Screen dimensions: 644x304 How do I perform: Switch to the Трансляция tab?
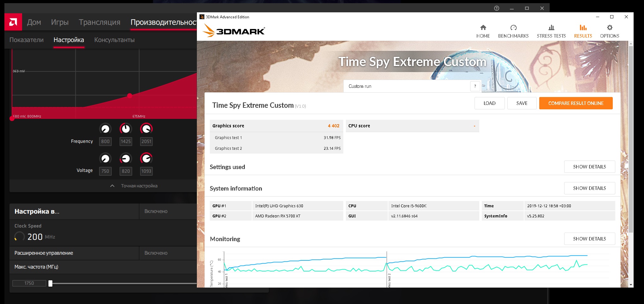click(99, 22)
